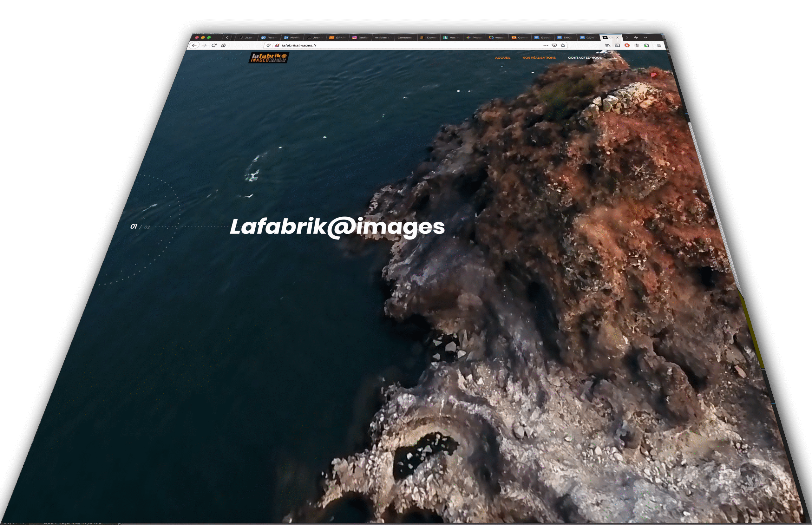Reload the current page

click(x=214, y=45)
